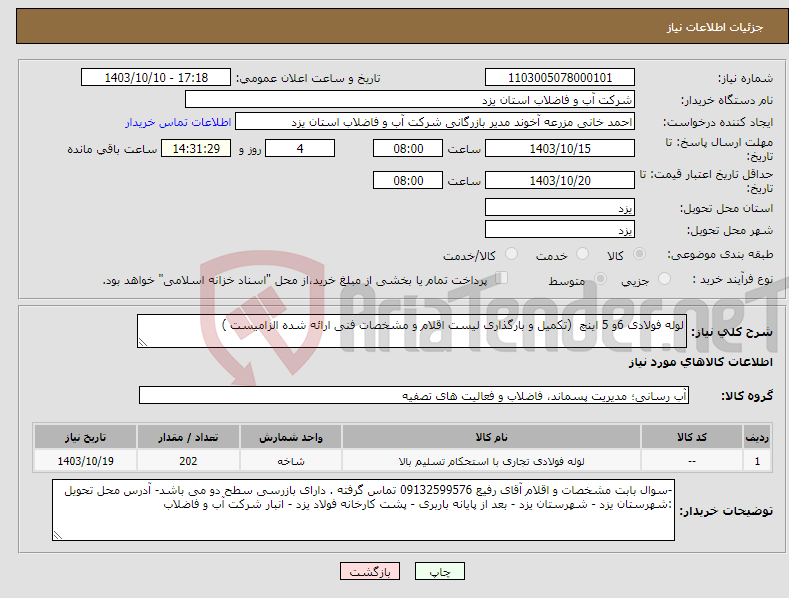This screenshot has height=598, width=789.
Task: Select the کالا/خدمت radio button
Action: click(511, 254)
